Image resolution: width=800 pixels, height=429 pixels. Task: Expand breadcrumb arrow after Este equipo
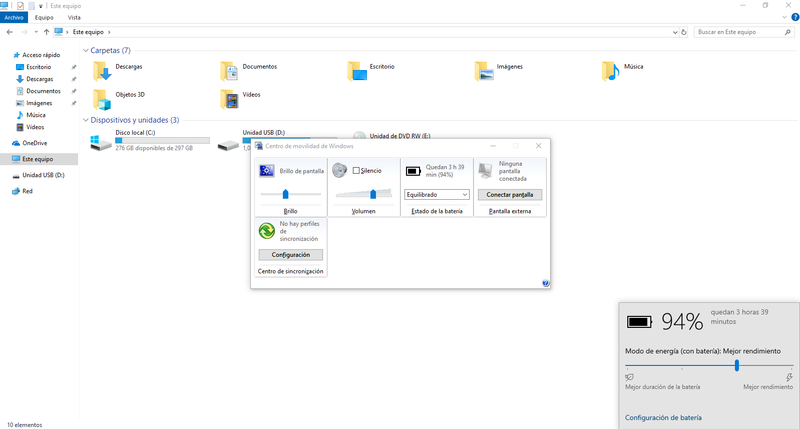109,32
